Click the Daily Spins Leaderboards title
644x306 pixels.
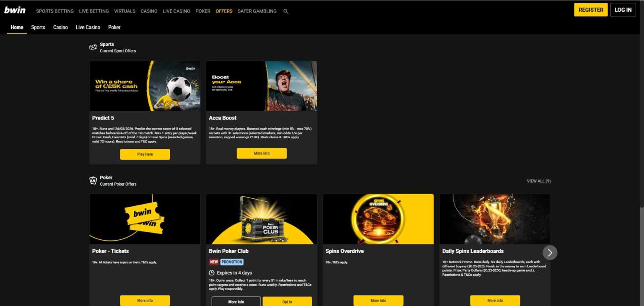pos(473,251)
